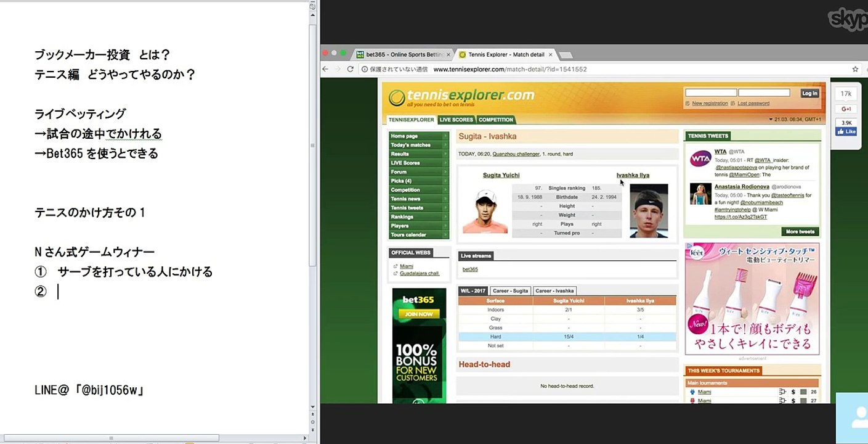Click the Facebook Like button
868x444 pixels.
click(846, 131)
